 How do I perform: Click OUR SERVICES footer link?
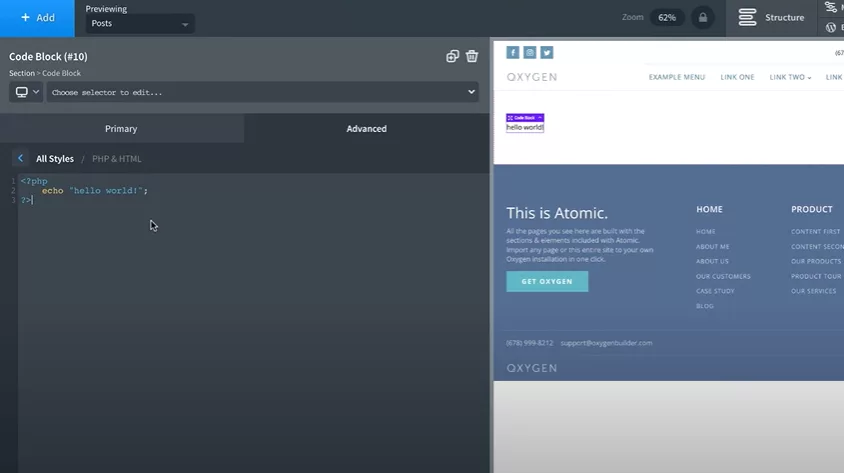click(813, 291)
